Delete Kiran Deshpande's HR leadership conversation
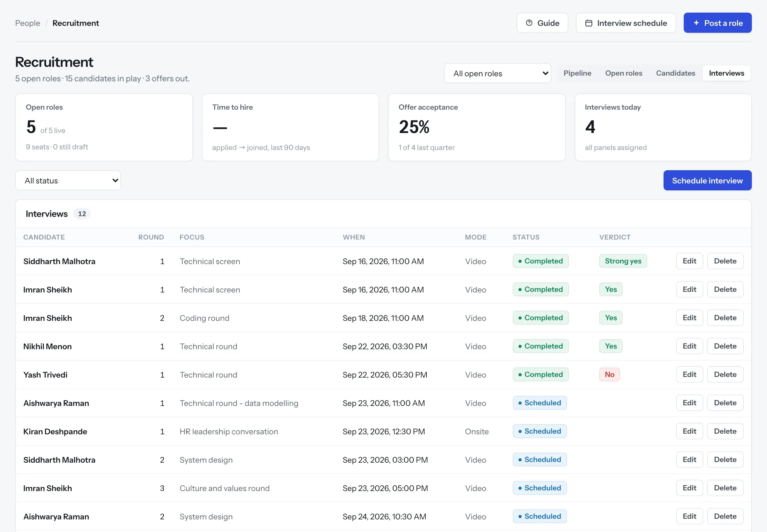The width and height of the screenshot is (767, 532). coord(725,431)
